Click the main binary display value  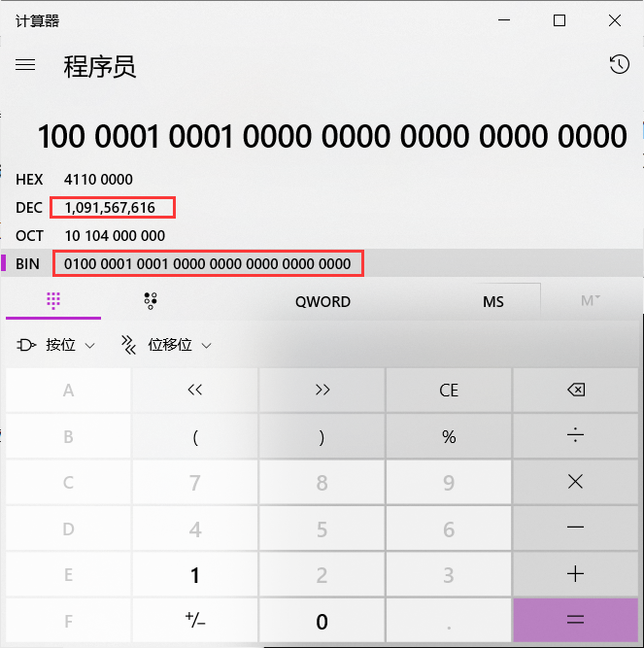click(x=332, y=136)
